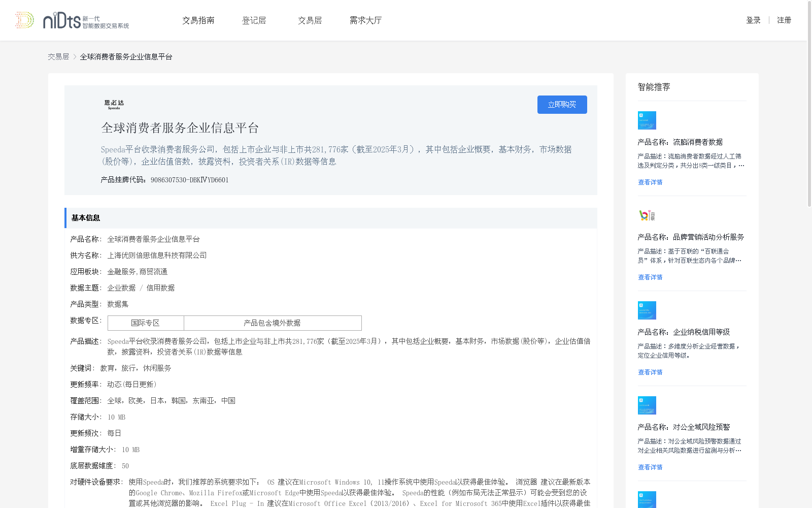Click the 底层数据维度 value 50
Screen dimensions: 812x508
125,466
